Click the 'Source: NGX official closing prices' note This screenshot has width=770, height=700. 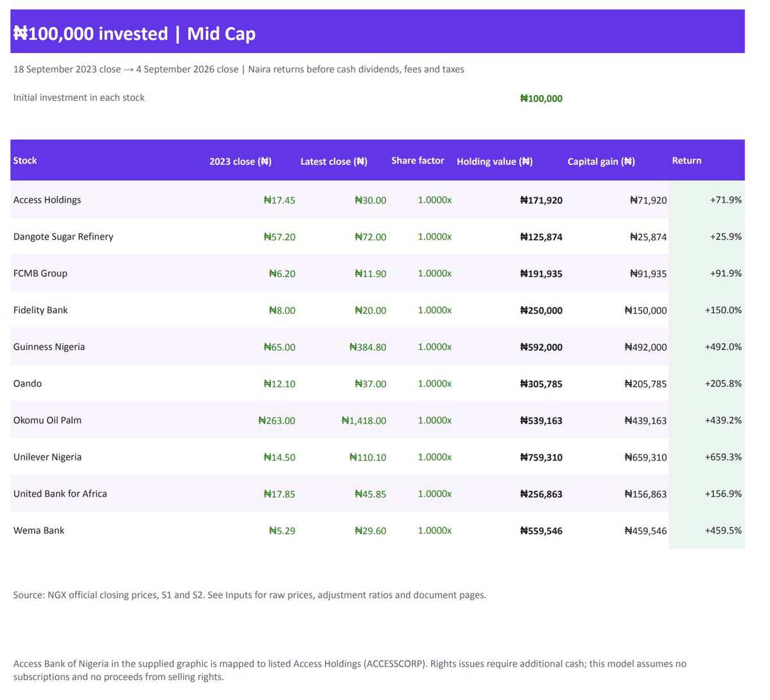point(249,595)
